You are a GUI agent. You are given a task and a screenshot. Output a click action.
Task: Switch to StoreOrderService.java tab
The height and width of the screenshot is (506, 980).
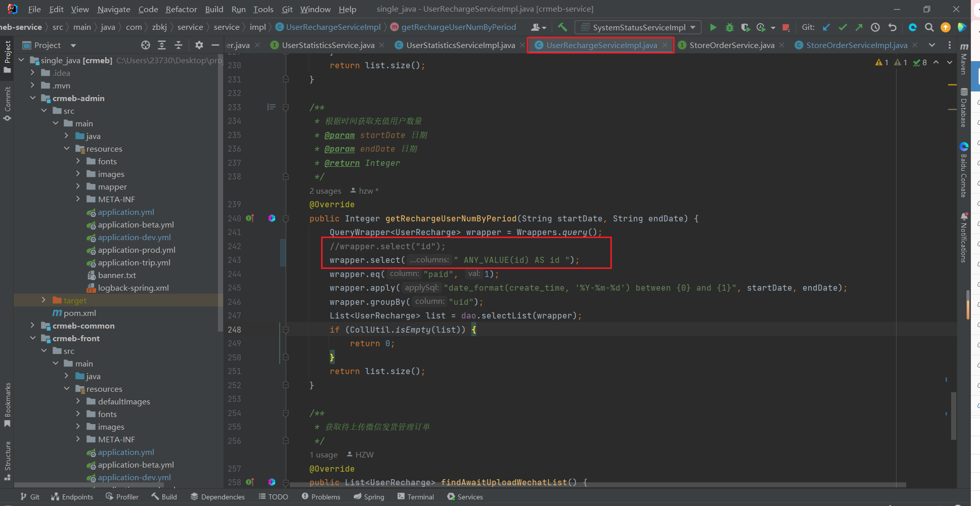click(732, 45)
